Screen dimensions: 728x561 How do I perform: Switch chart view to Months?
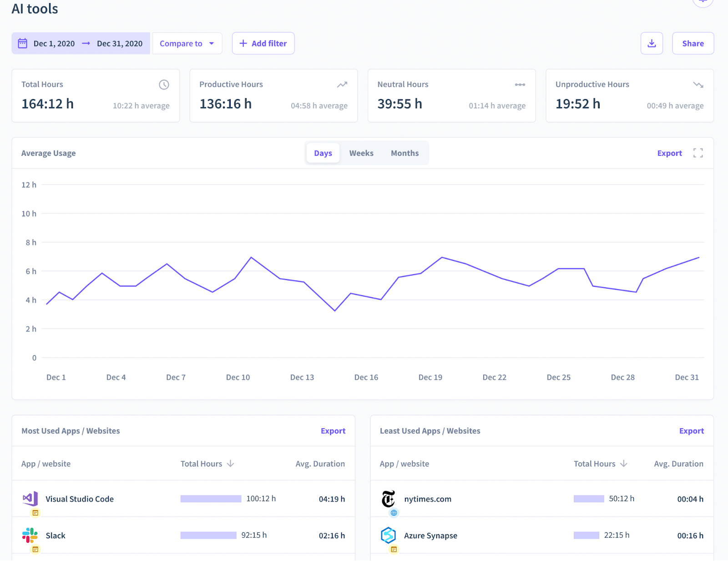click(404, 153)
